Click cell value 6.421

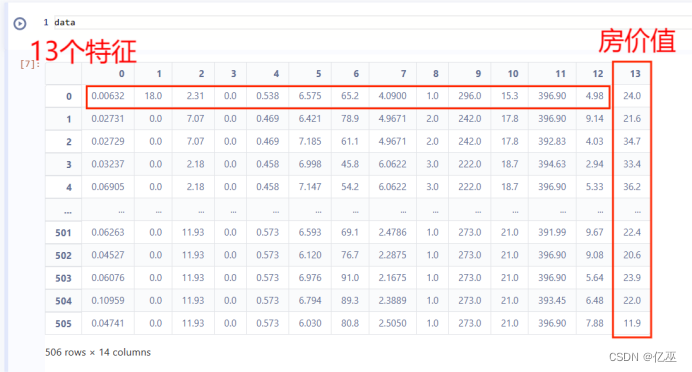click(x=310, y=119)
